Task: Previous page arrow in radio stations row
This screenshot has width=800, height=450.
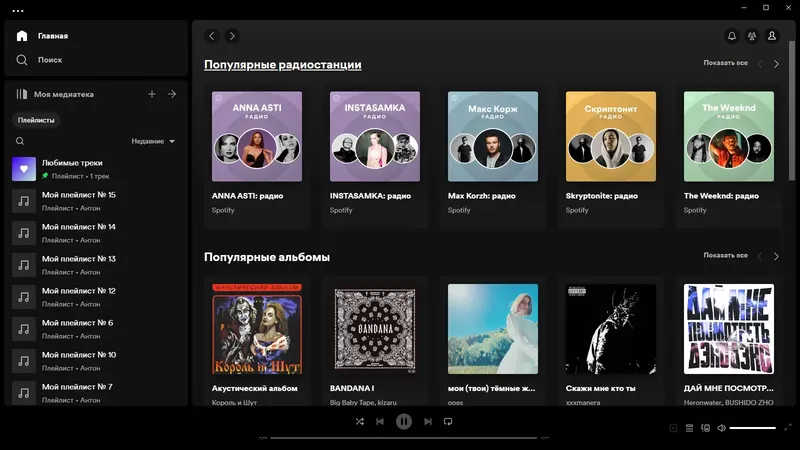Action: pos(760,64)
